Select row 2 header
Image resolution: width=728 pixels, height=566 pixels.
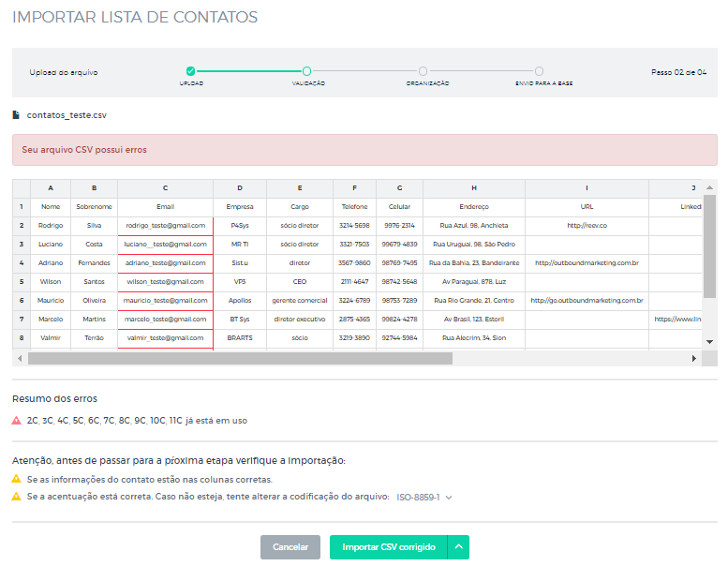coord(22,225)
